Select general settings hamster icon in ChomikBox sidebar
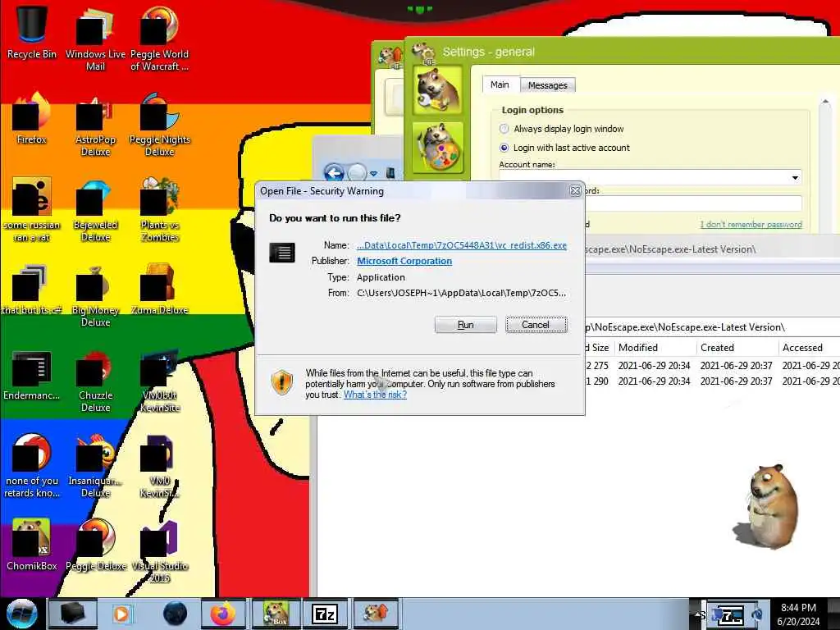 pyautogui.click(x=438, y=89)
